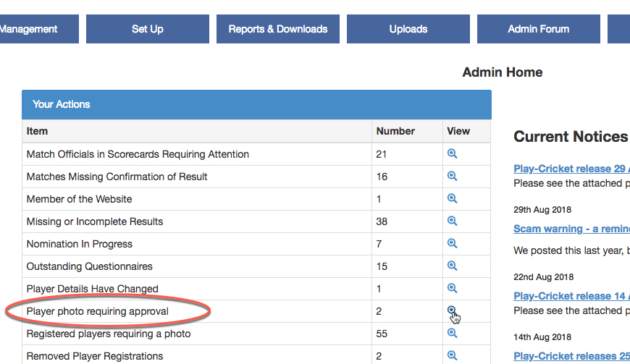Click the 'Outstanding Questionnaires' row text

pos(90,266)
